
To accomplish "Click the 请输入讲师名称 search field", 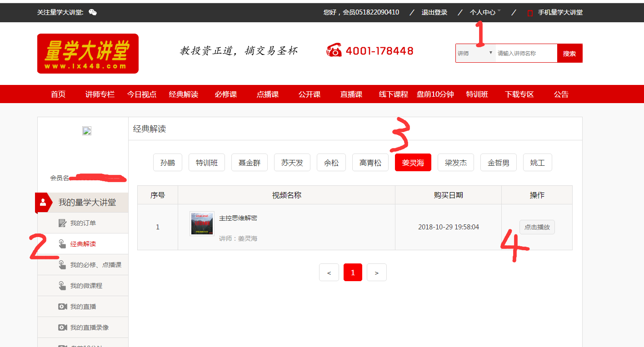I will pos(526,53).
